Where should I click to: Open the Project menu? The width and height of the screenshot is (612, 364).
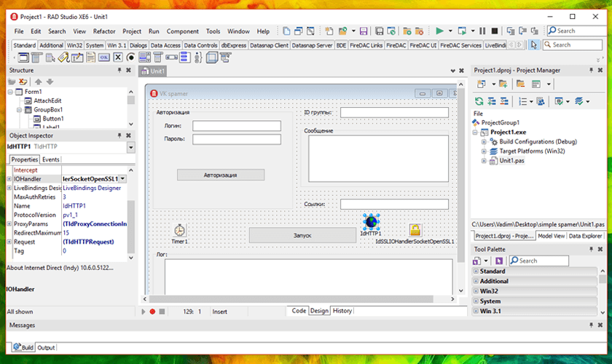click(x=132, y=31)
